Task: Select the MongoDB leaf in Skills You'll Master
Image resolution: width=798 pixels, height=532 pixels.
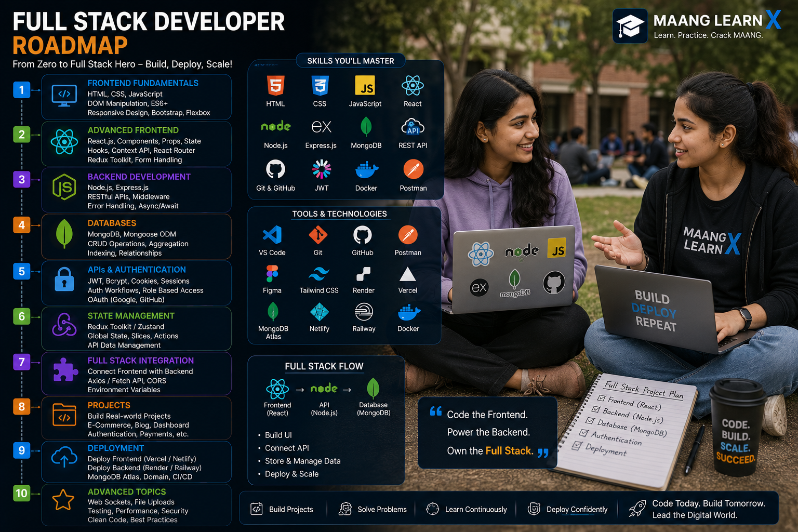Action: (x=366, y=127)
